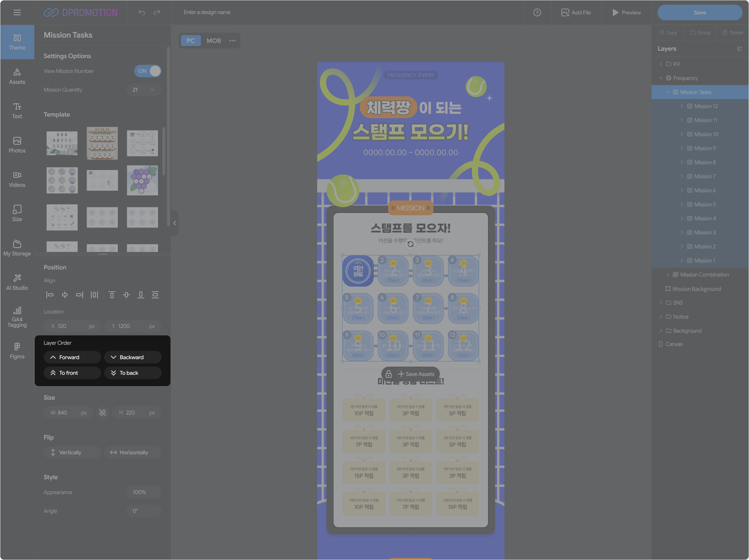
Task: Expand the SNS folder layer
Action: pos(661,303)
